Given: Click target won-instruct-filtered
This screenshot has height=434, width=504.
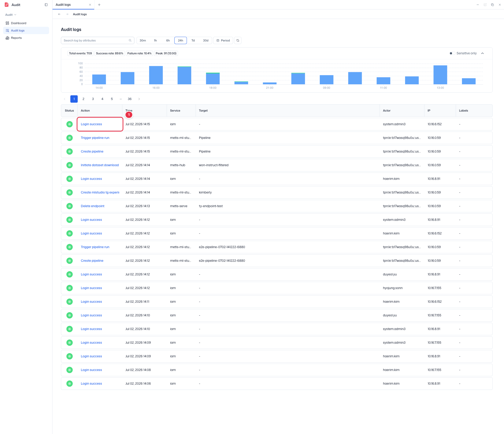Looking at the screenshot, I should (214, 165).
